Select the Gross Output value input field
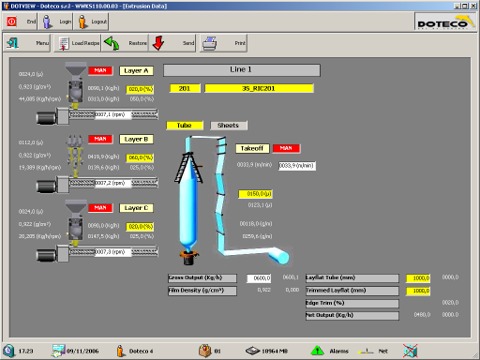 pos(259,278)
